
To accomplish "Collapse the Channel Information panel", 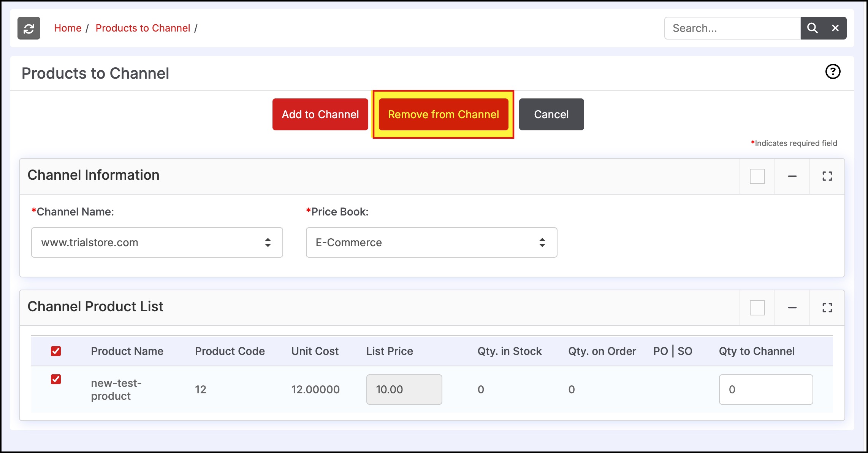I will pos(792,176).
